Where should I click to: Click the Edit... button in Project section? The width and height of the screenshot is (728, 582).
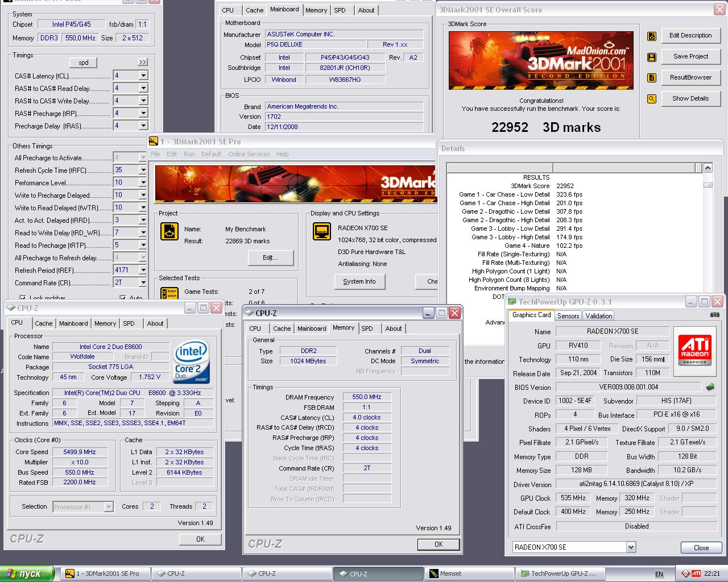click(x=270, y=257)
